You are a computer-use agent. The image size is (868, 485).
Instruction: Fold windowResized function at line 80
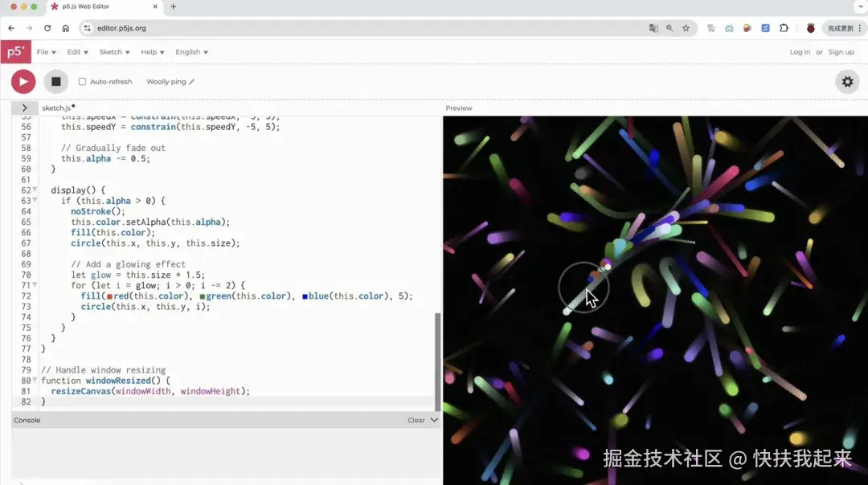click(35, 380)
